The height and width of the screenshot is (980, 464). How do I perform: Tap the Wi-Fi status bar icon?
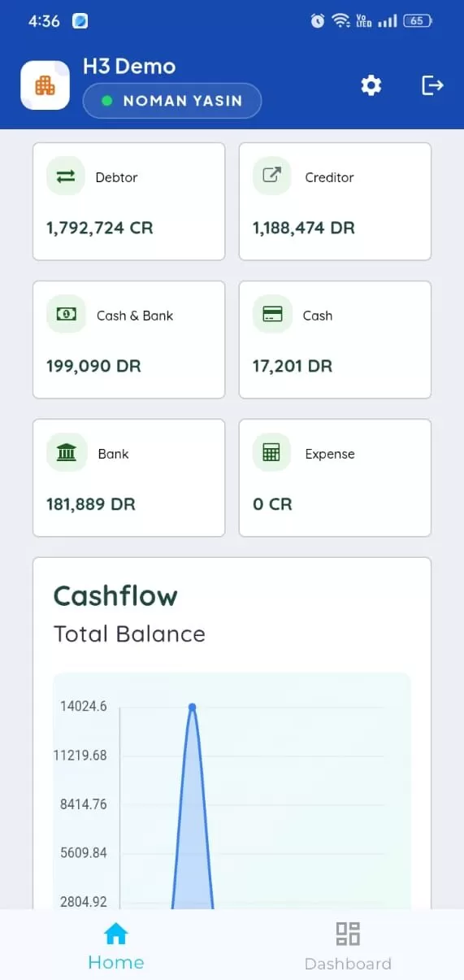(341, 21)
